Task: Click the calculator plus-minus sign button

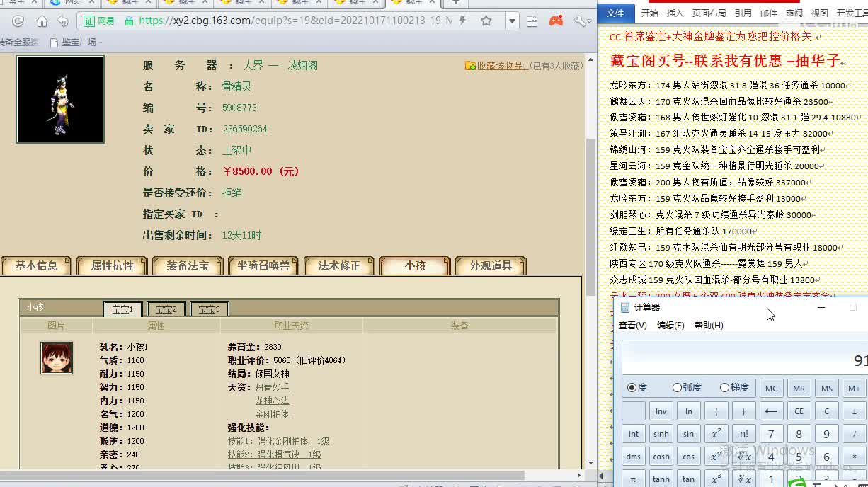Action: [854, 411]
